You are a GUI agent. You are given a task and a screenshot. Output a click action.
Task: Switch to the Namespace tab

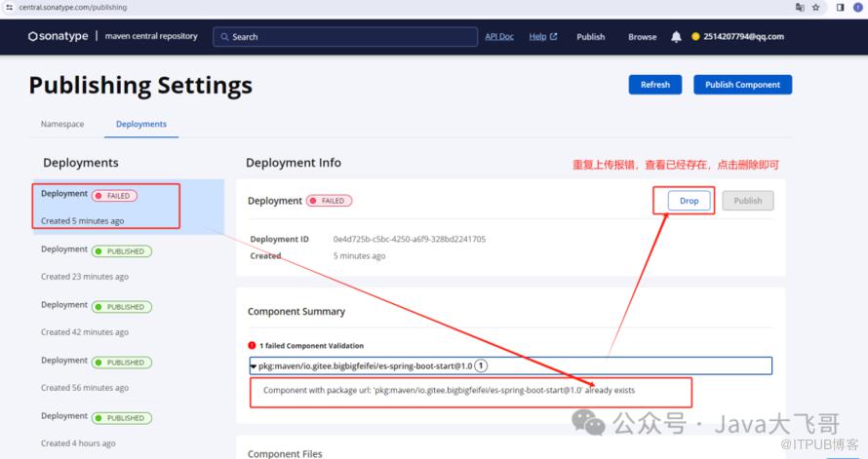coord(62,124)
